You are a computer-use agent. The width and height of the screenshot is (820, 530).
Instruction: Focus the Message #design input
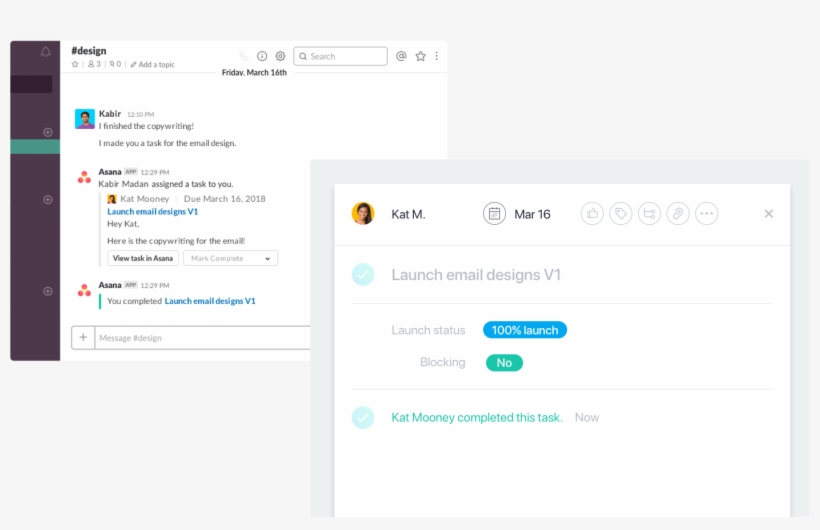tap(202, 338)
